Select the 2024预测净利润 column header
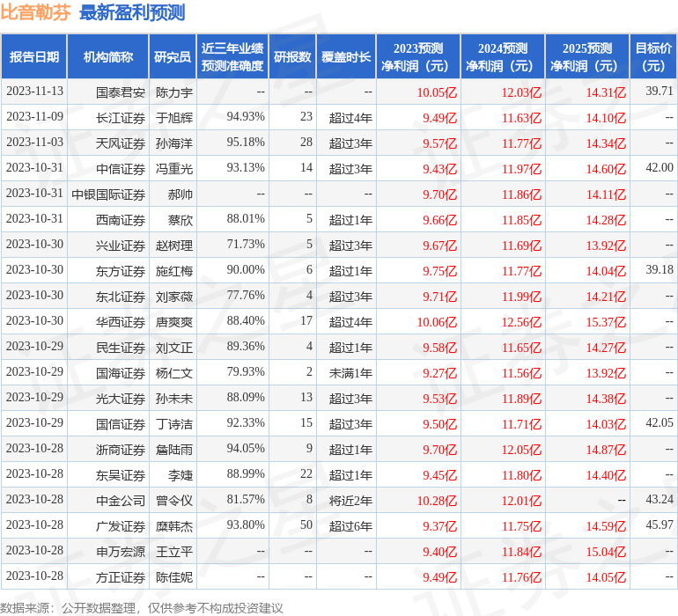Viewport: 678px width, 616px height. click(x=503, y=56)
